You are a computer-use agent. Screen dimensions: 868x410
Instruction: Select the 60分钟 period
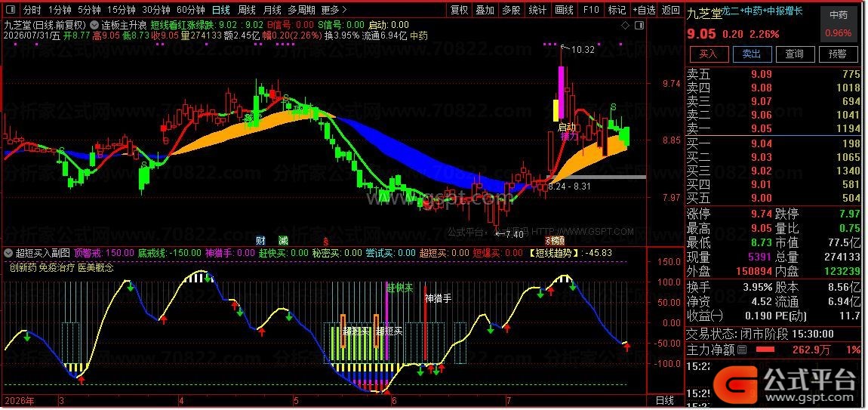coord(190,10)
